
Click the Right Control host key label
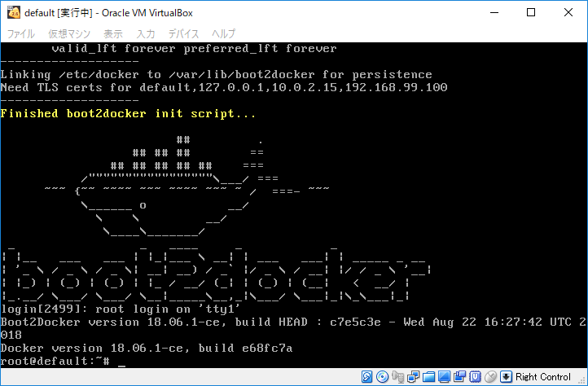point(543,376)
